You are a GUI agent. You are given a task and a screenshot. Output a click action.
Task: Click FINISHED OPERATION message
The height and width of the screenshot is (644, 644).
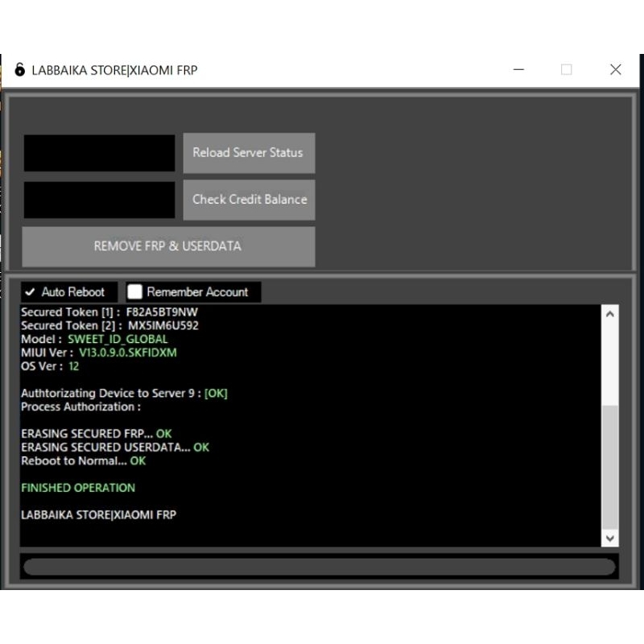78,488
